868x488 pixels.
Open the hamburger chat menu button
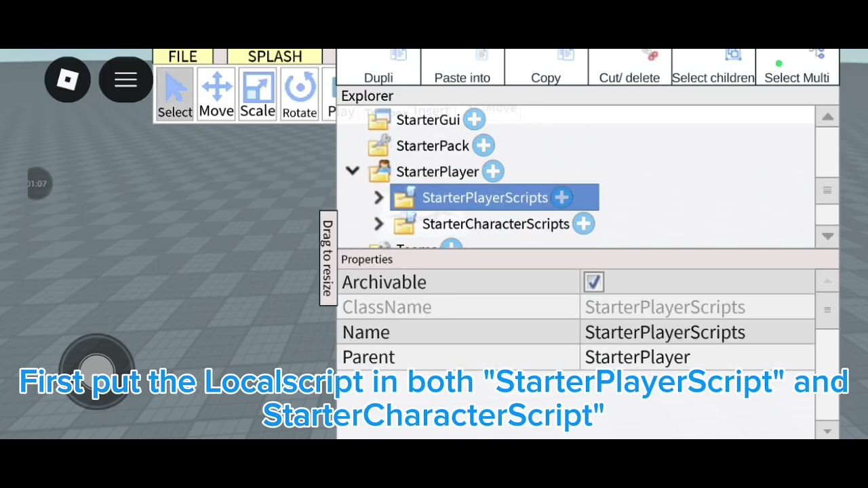[125, 80]
